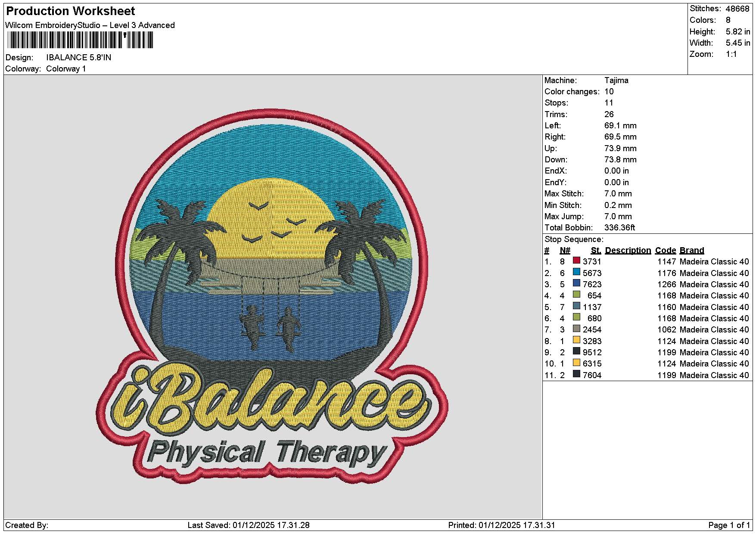This screenshot has width=756, height=534.
Task: Click stitch count 9512 in stop 9
Action: [592, 353]
